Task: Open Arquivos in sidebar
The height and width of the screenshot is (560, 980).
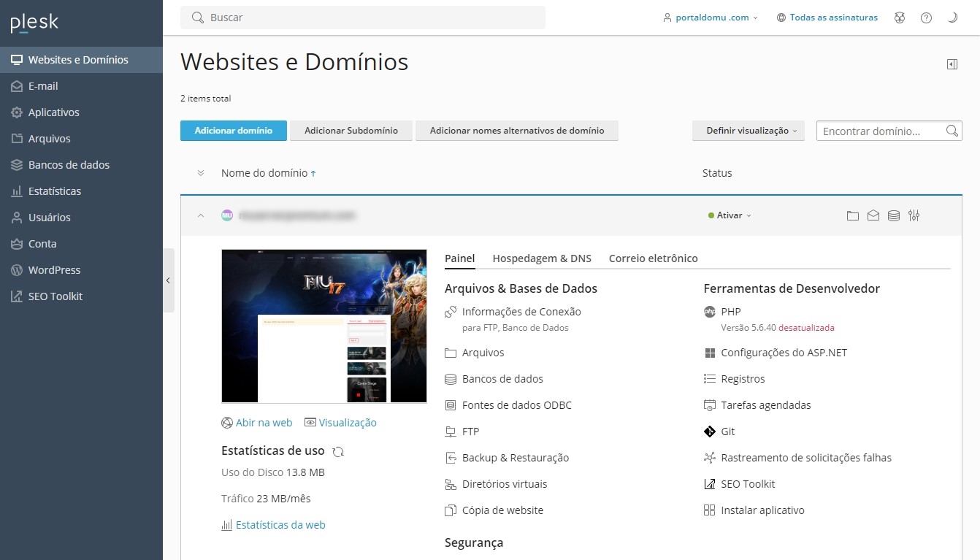Action: pyautogui.click(x=81, y=139)
